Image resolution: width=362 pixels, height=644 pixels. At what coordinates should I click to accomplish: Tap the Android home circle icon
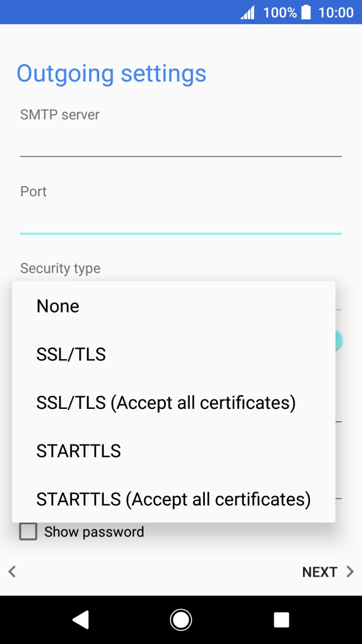[181, 619]
